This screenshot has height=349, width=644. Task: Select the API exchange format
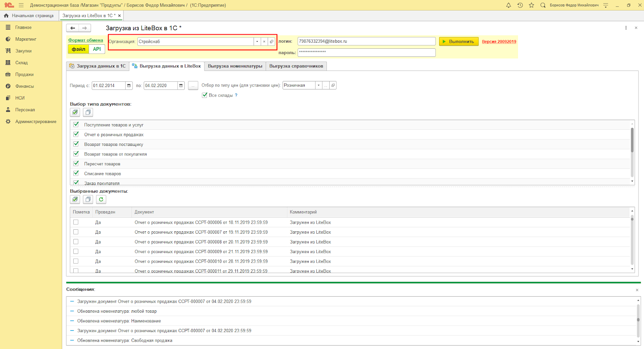[x=97, y=49]
